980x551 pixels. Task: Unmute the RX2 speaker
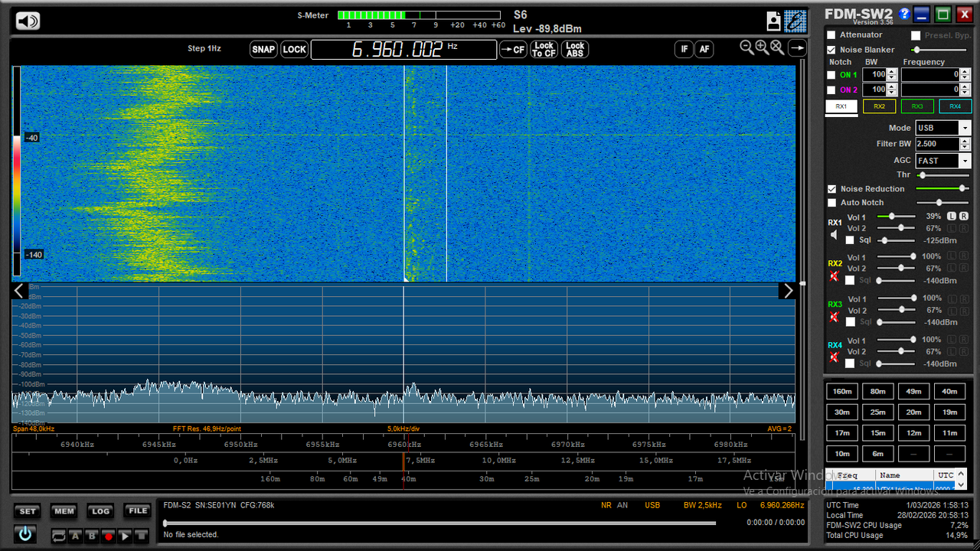[x=835, y=275]
